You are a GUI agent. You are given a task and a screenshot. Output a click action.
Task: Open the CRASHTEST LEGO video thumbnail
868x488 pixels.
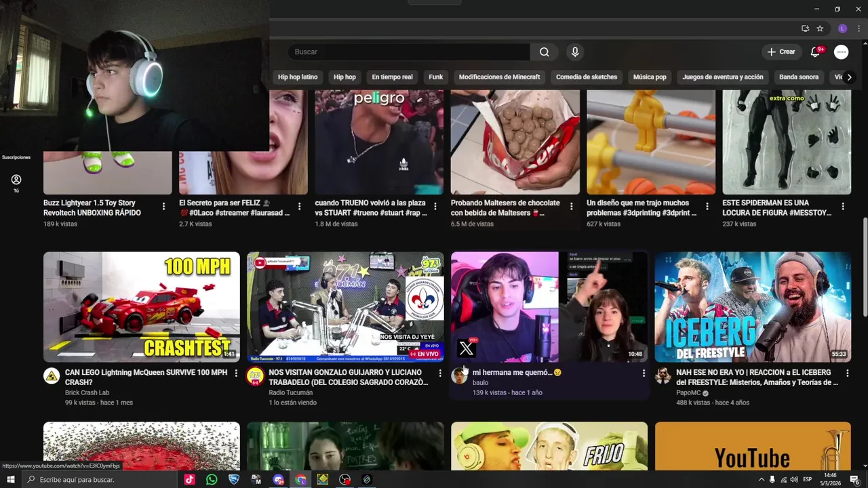click(x=142, y=307)
